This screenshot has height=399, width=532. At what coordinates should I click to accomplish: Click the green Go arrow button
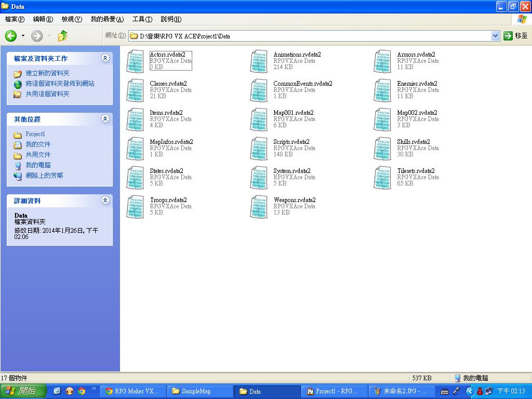pos(508,36)
